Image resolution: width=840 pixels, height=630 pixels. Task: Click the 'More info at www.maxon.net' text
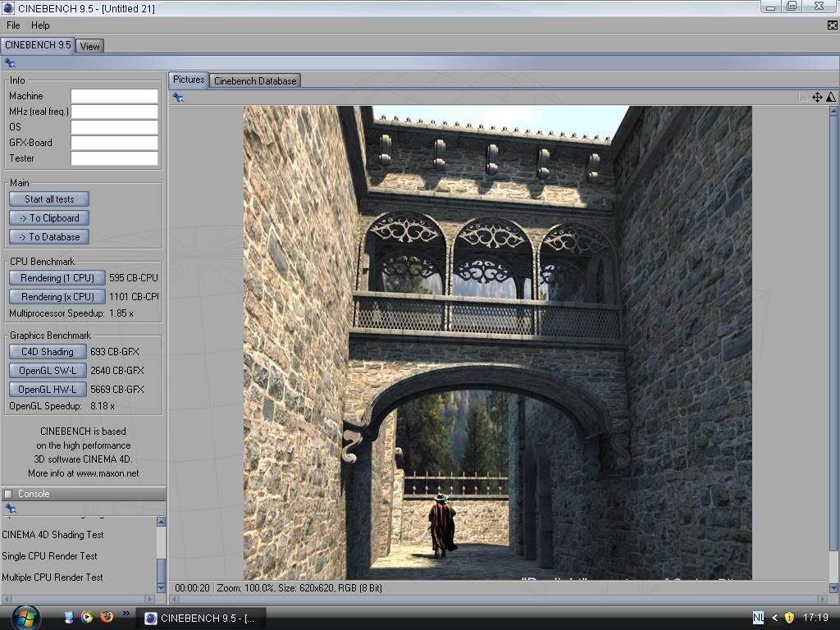point(84,473)
